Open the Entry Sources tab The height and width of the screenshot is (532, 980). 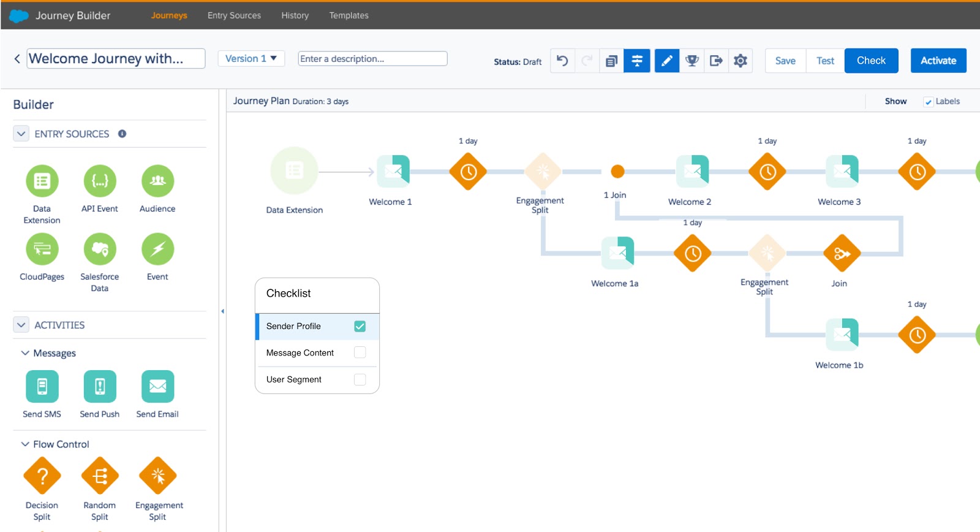pos(234,15)
